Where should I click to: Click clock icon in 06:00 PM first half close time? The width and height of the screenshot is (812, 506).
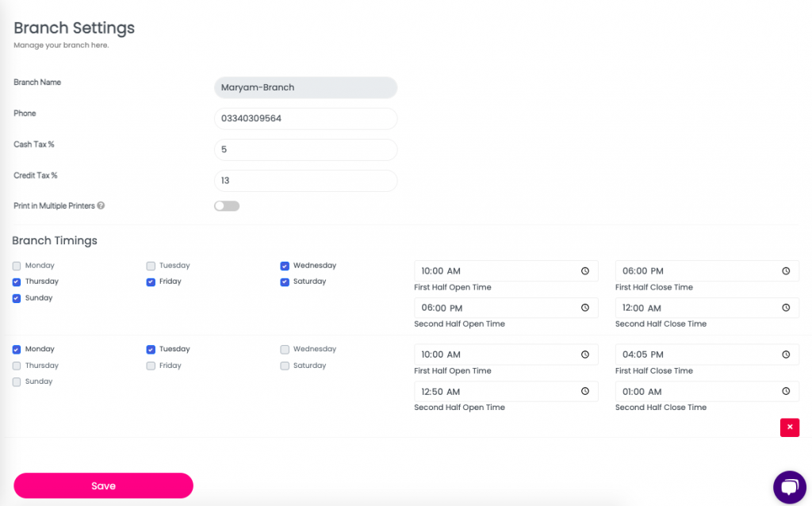[786, 271]
